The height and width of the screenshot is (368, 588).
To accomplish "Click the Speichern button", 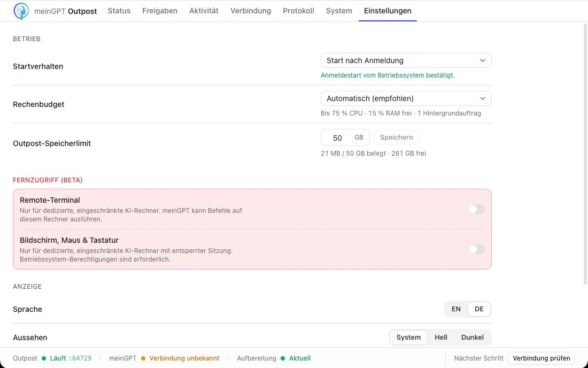I will [x=397, y=137].
